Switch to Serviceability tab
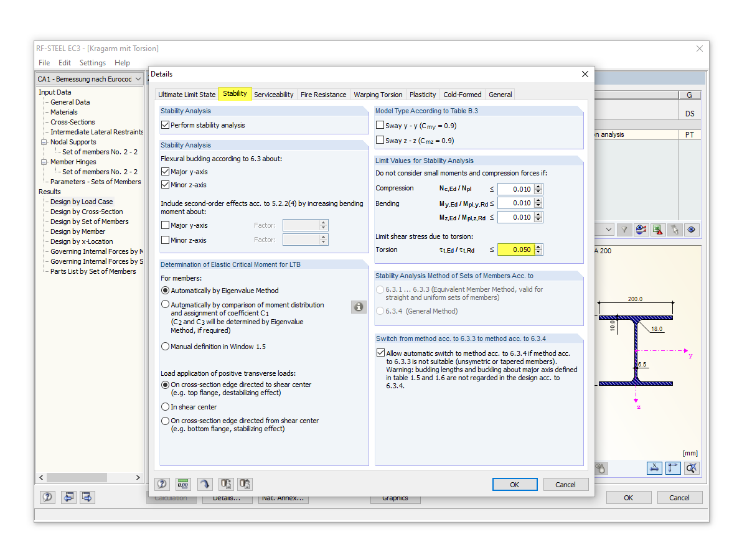This screenshot has height=560, width=747. pyautogui.click(x=274, y=95)
